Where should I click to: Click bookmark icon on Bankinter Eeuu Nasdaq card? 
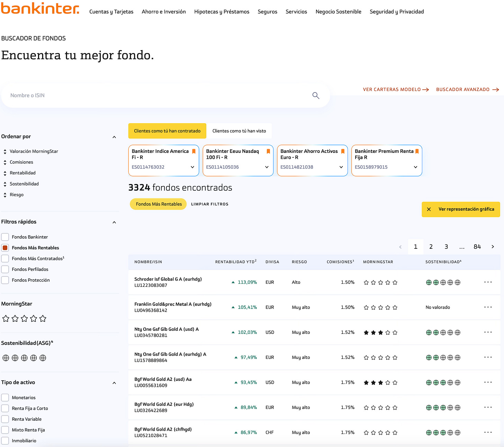click(x=268, y=151)
